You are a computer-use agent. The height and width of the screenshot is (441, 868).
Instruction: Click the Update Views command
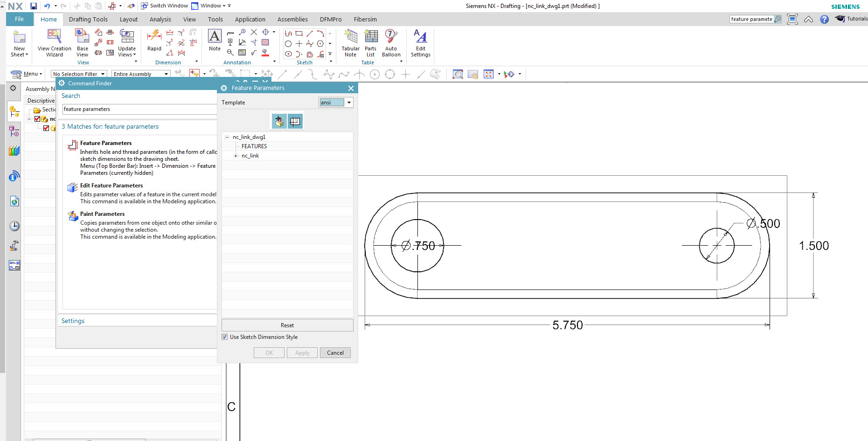tap(126, 42)
